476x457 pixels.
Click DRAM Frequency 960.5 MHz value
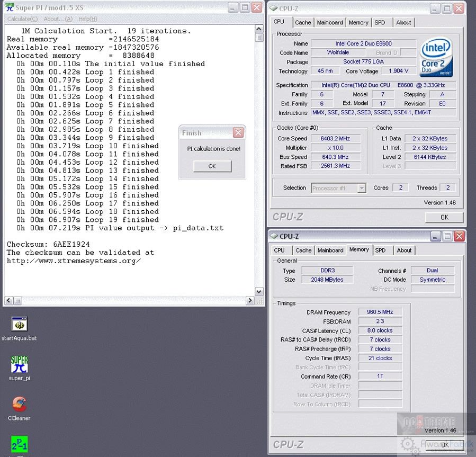click(380, 312)
